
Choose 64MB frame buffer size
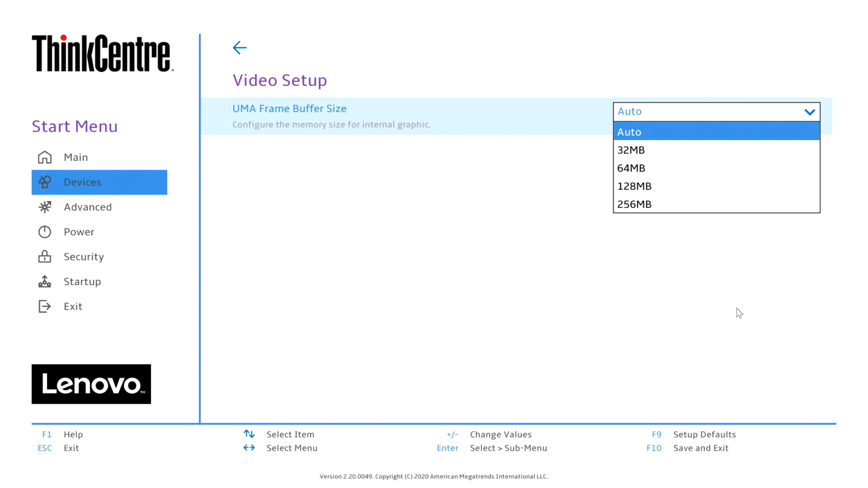pos(715,168)
